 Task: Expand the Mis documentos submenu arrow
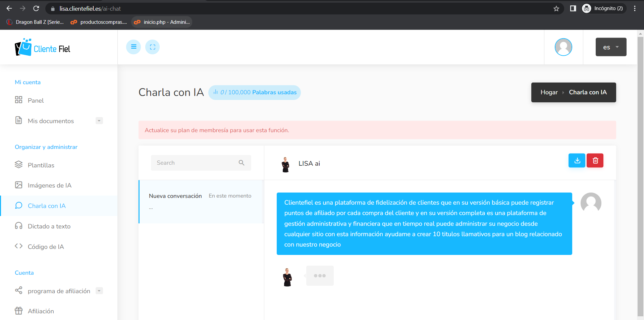point(99,121)
